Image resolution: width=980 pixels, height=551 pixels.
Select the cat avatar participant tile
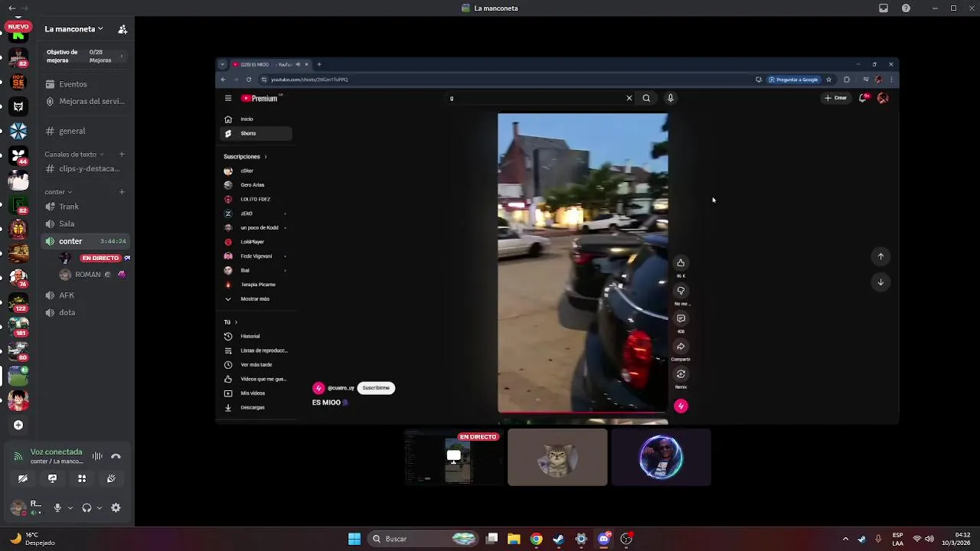tap(557, 458)
